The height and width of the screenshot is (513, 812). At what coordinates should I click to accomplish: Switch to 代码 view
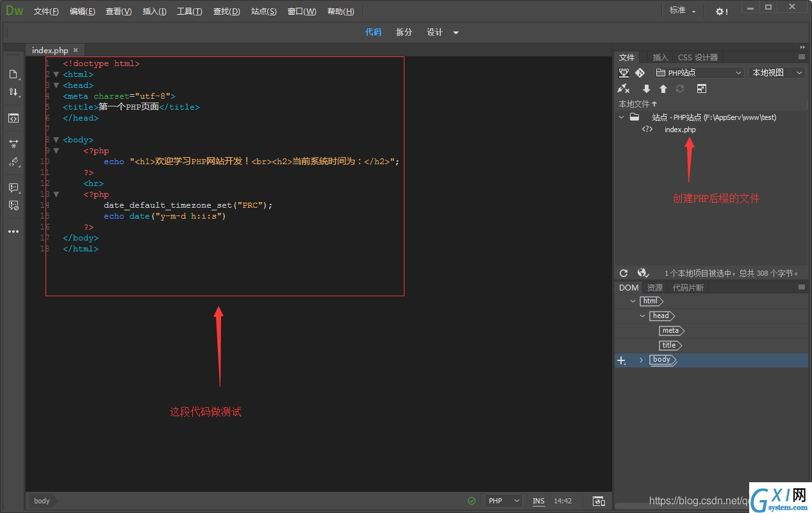374,32
